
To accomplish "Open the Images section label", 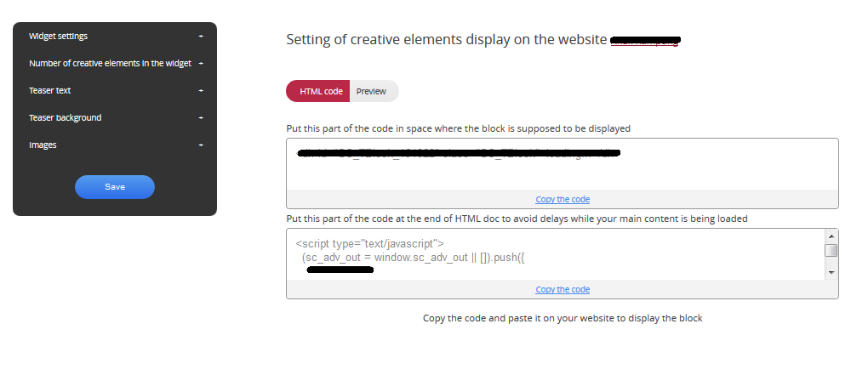I will click(43, 145).
